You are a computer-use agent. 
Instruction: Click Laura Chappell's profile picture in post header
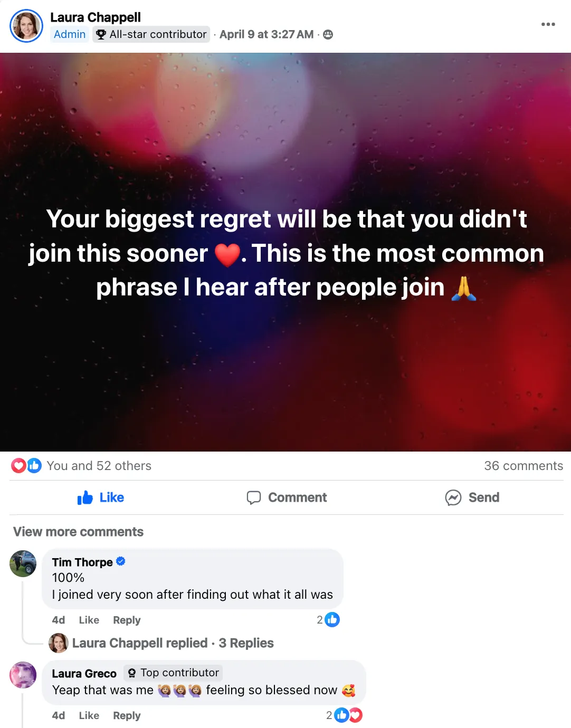[x=26, y=26]
